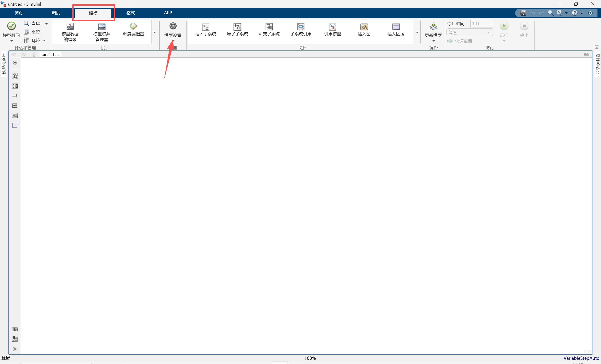Toggle the Property Inspector (属性检查器) side panel
Image resolution: width=601 pixels, height=364 pixels.
(x=597, y=64)
